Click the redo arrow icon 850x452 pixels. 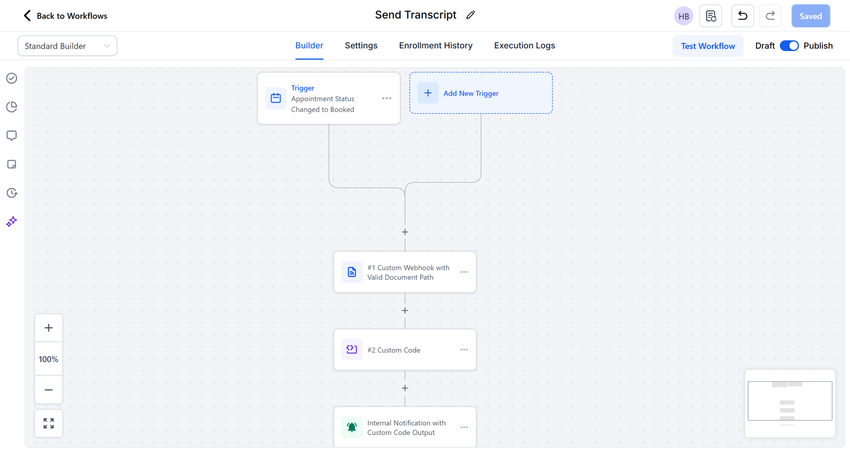click(770, 16)
